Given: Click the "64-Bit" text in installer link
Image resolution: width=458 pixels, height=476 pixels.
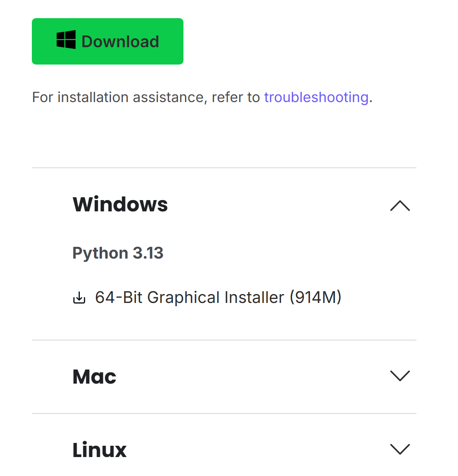Looking at the screenshot, I should pyautogui.click(x=119, y=297).
